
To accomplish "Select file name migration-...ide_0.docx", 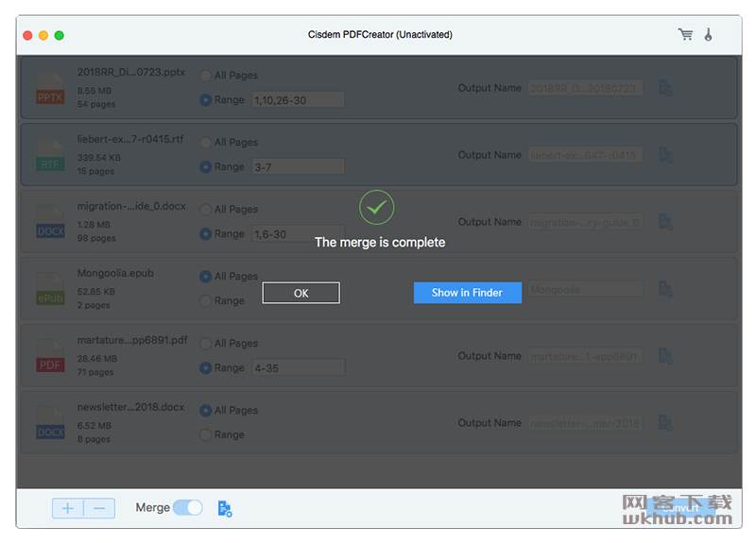I will [131, 206].
